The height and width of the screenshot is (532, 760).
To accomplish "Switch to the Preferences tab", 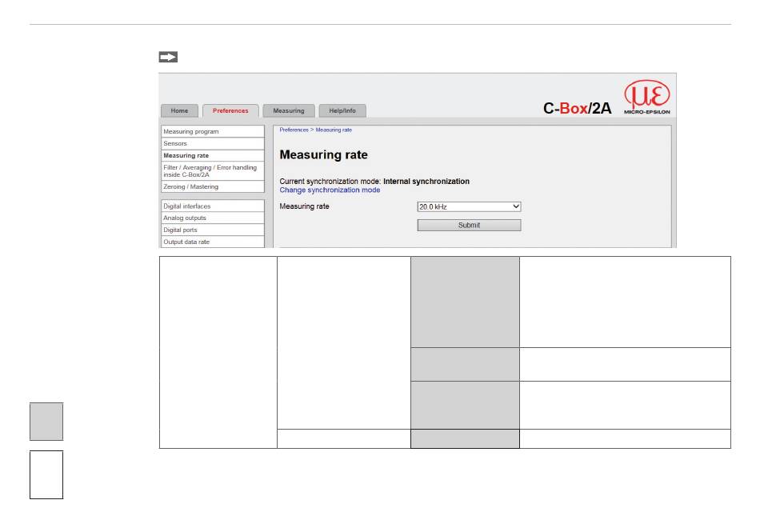I will [230, 110].
